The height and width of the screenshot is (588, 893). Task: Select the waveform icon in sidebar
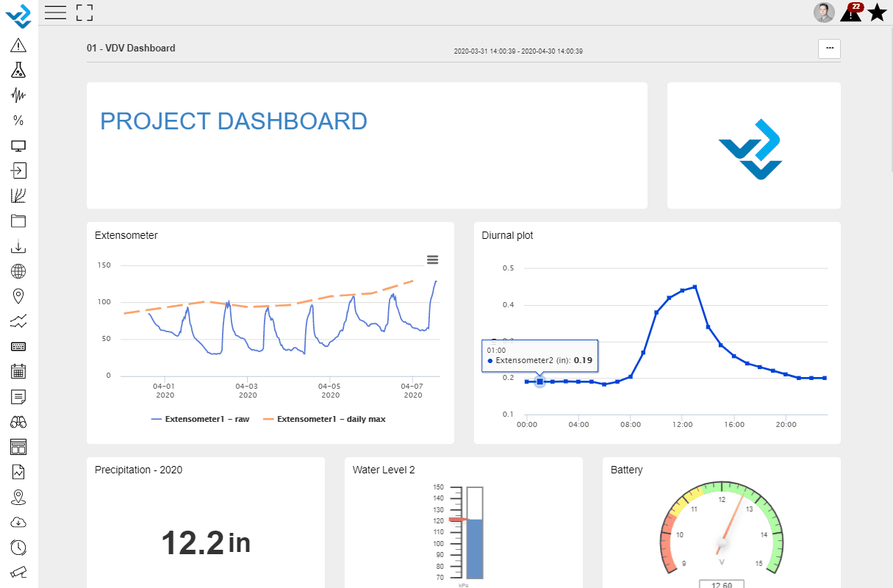click(18, 96)
